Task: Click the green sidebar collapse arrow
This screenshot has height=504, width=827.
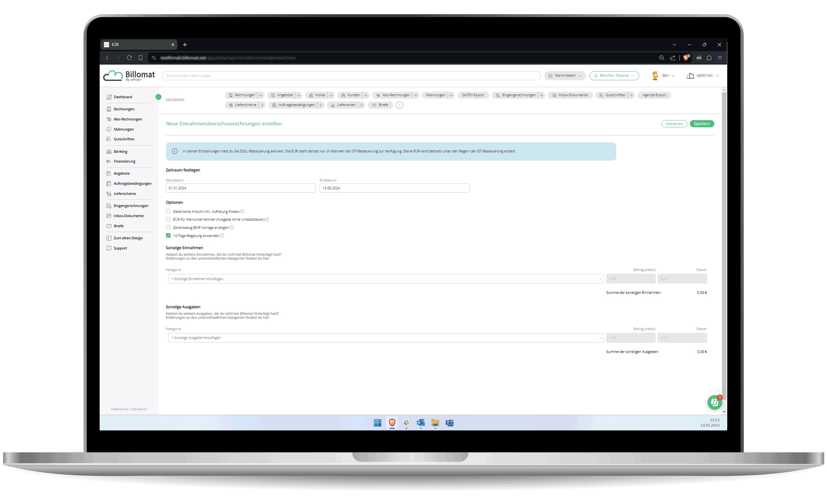Action: pyautogui.click(x=158, y=97)
